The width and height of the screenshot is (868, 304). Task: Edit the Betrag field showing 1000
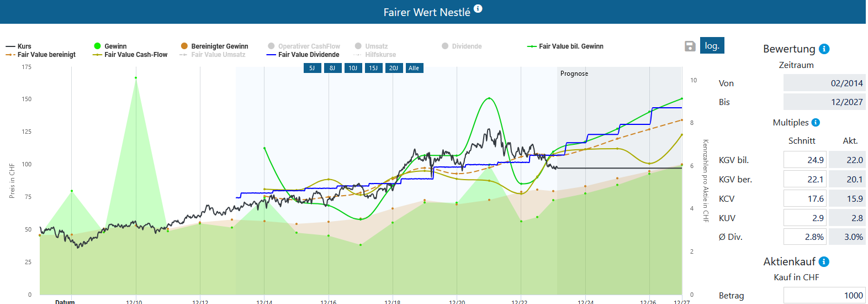824,295
